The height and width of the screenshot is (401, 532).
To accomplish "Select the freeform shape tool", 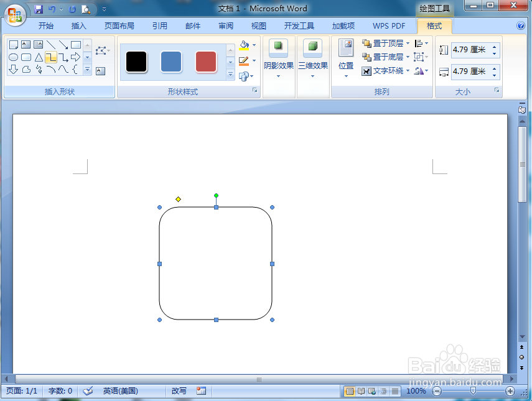I will pyautogui.click(x=26, y=70).
